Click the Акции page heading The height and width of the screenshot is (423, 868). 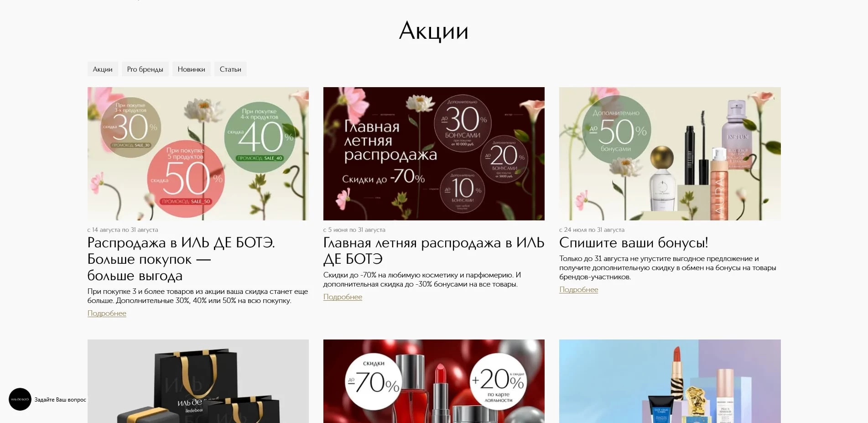434,31
